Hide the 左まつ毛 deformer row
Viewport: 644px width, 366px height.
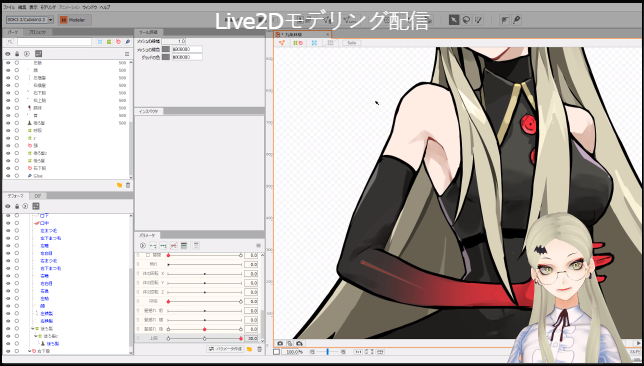(8, 231)
